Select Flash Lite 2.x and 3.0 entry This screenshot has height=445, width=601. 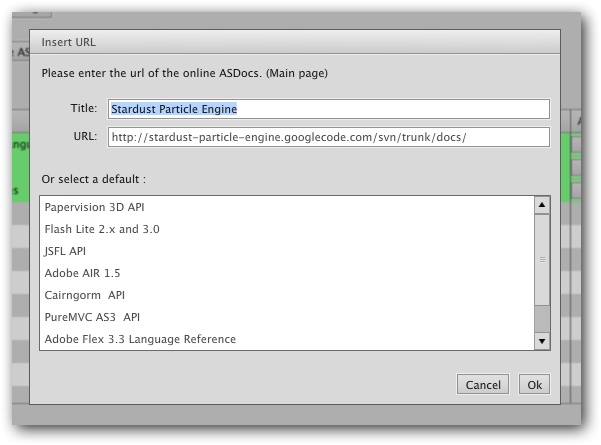click(x=287, y=229)
